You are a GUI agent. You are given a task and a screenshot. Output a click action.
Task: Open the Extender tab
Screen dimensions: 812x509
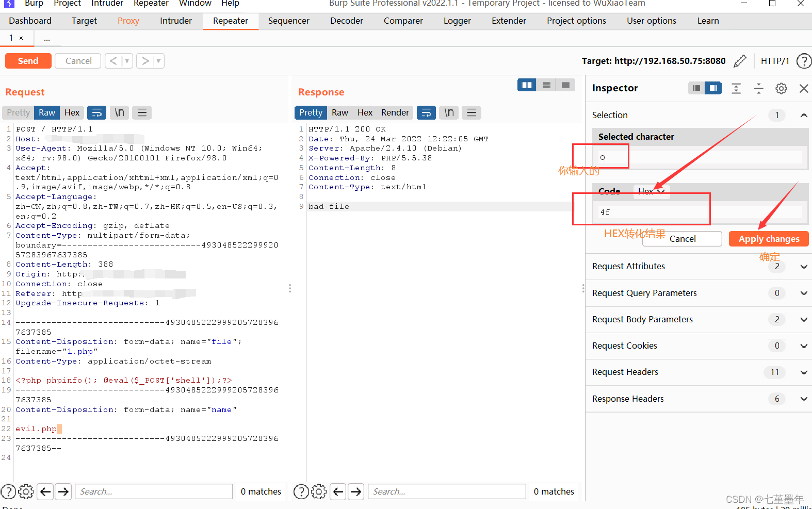coord(509,21)
